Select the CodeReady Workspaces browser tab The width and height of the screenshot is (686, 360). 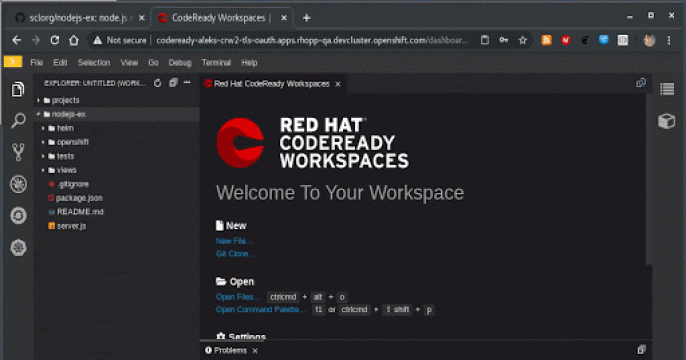click(x=221, y=18)
